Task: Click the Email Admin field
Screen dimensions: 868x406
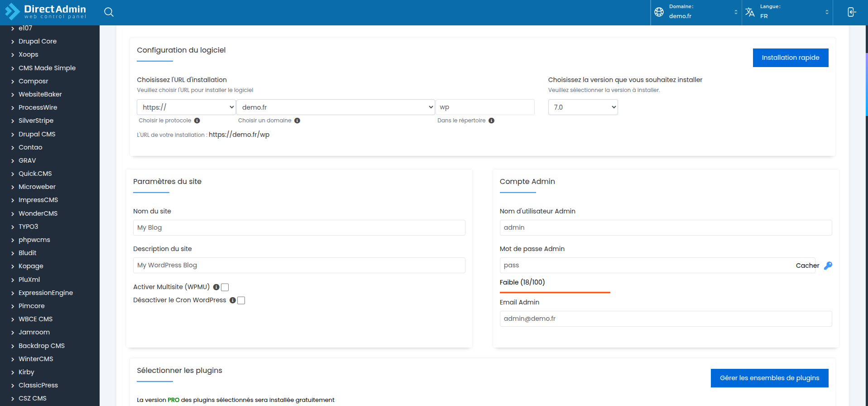Action: coord(666,319)
